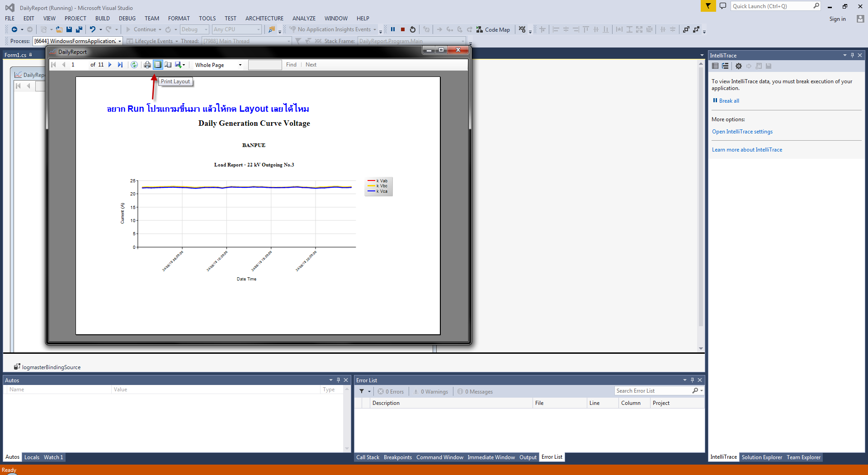
Task: Open the Whole Page zoom dropdown
Action: [240, 65]
